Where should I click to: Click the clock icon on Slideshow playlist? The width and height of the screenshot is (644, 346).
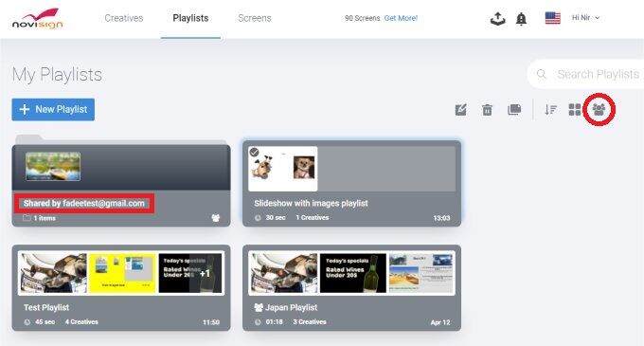tap(258, 218)
